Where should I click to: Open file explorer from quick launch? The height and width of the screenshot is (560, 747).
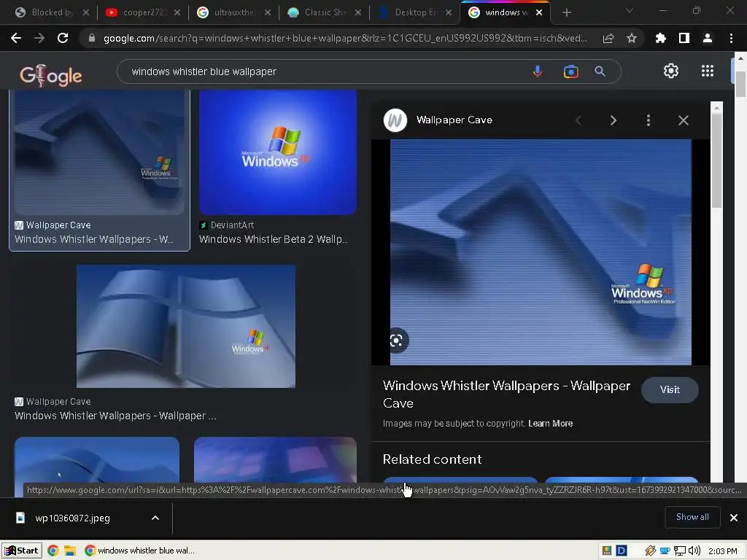[x=70, y=551]
